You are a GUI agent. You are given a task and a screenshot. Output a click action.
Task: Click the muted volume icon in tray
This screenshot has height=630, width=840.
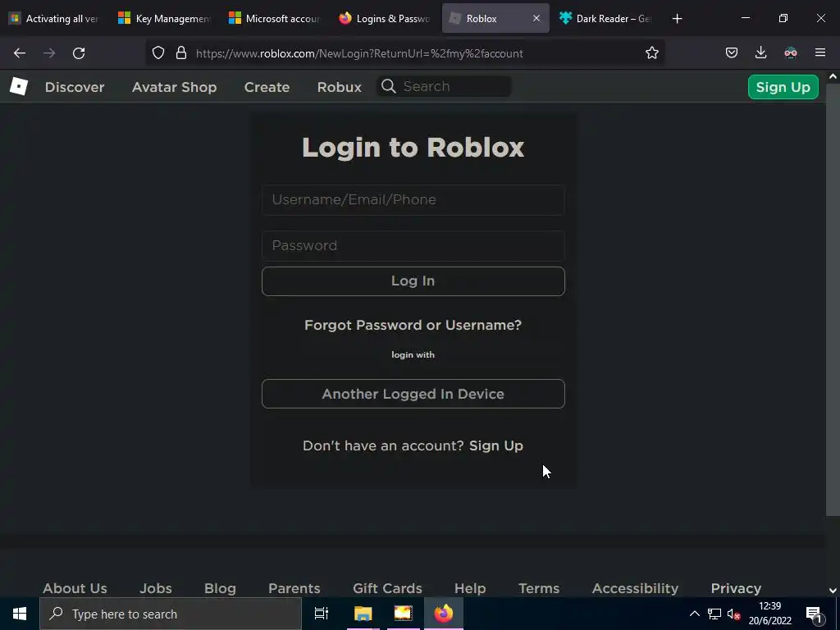coord(733,614)
